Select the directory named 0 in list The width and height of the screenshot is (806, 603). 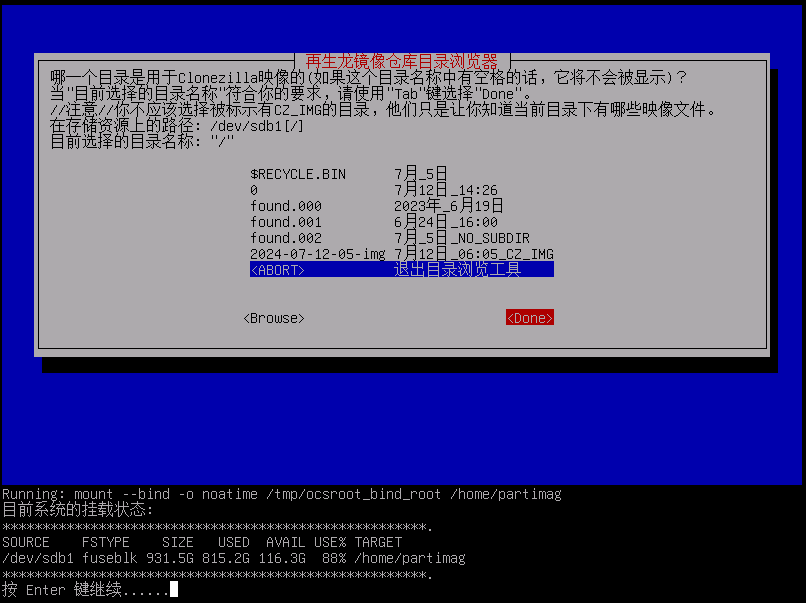254,190
